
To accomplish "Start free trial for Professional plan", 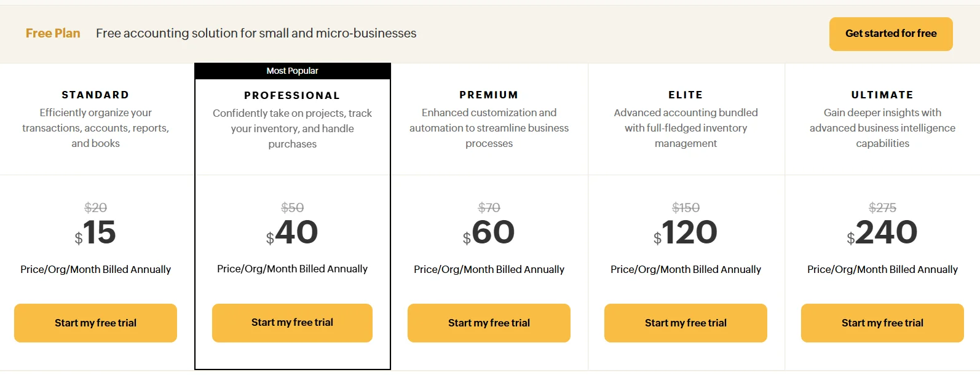I will pyautogui.click(x=292, y=322).
